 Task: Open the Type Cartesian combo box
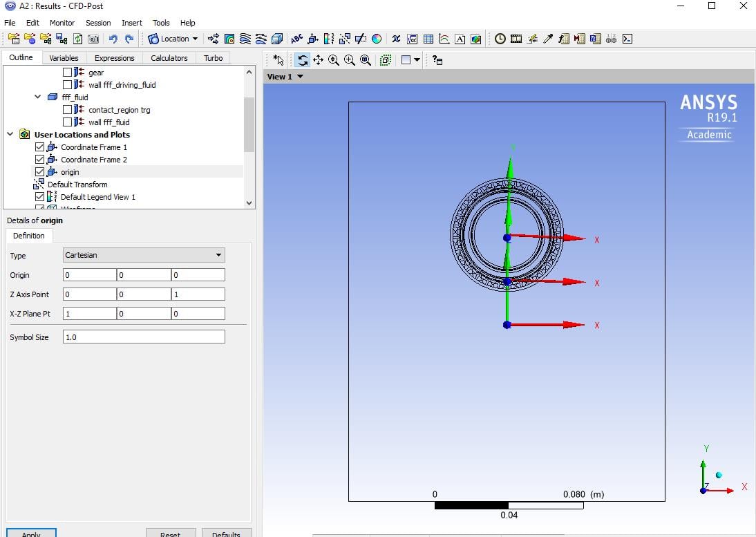144,255
